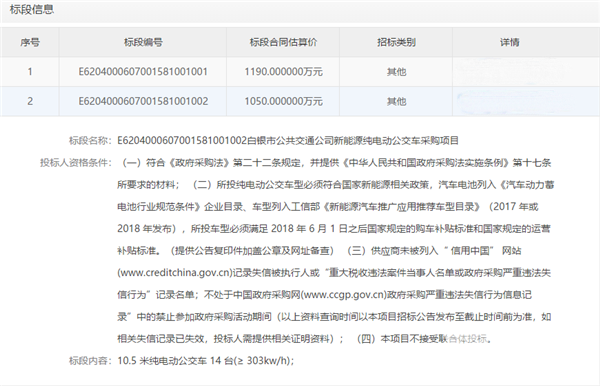Open the 详情 cell of row 2
Screen dimensions: 600x386
pos(526,101)
